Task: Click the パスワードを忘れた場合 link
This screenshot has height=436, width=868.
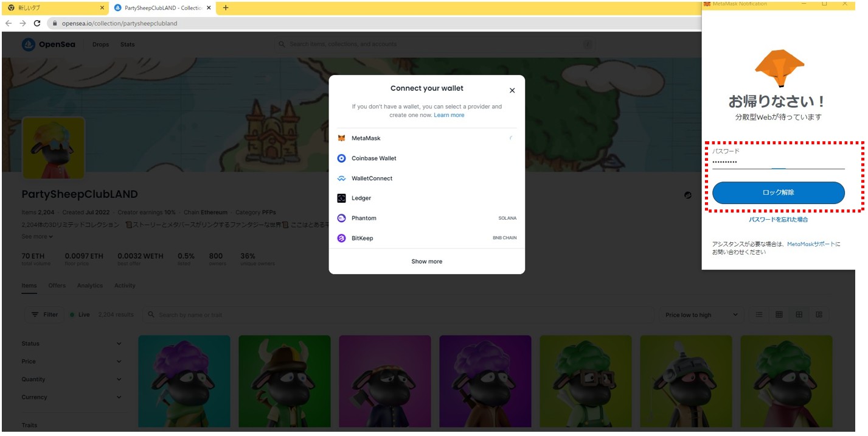Action: click(779, 220)
